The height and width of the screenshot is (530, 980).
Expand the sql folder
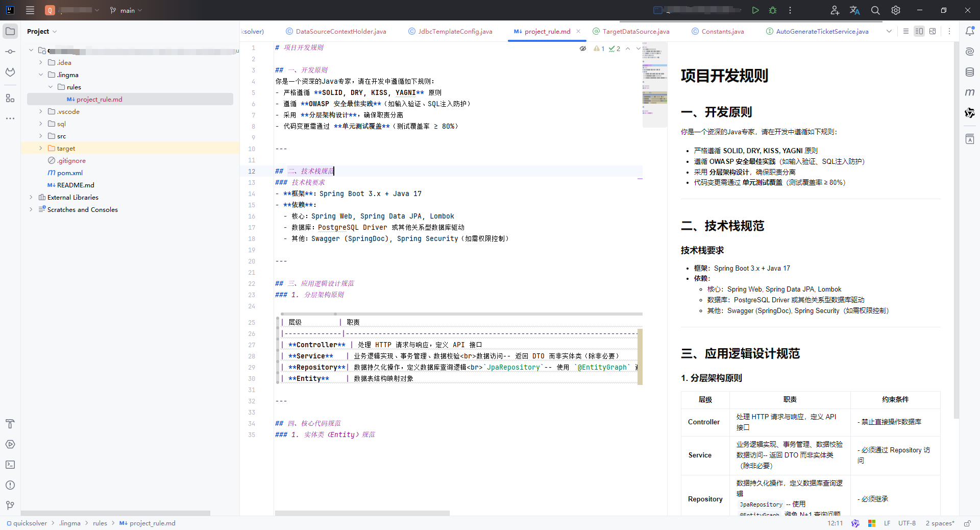(x=41, y=124)
